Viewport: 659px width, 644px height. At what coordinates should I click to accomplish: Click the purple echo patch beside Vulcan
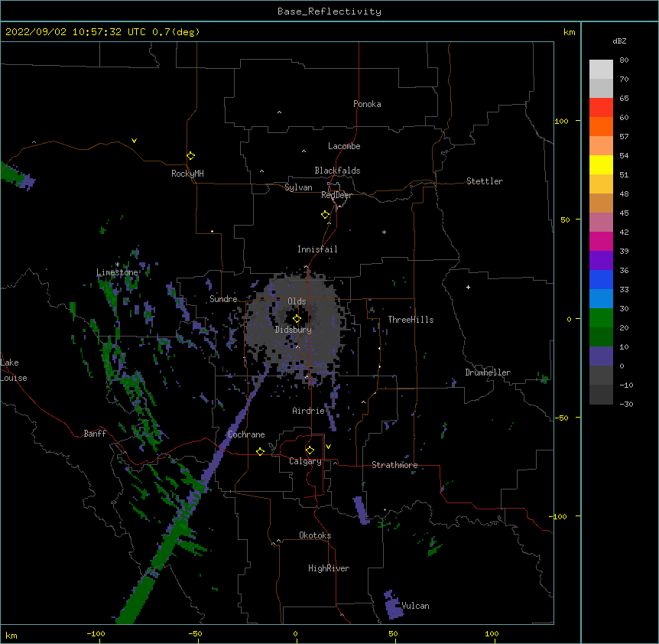coord(394,605)
